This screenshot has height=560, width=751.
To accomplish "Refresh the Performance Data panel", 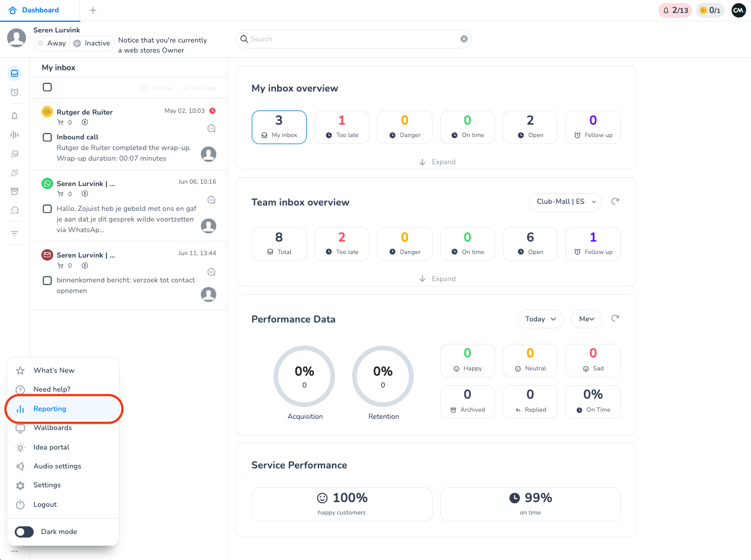I will [x=615, y=319].
